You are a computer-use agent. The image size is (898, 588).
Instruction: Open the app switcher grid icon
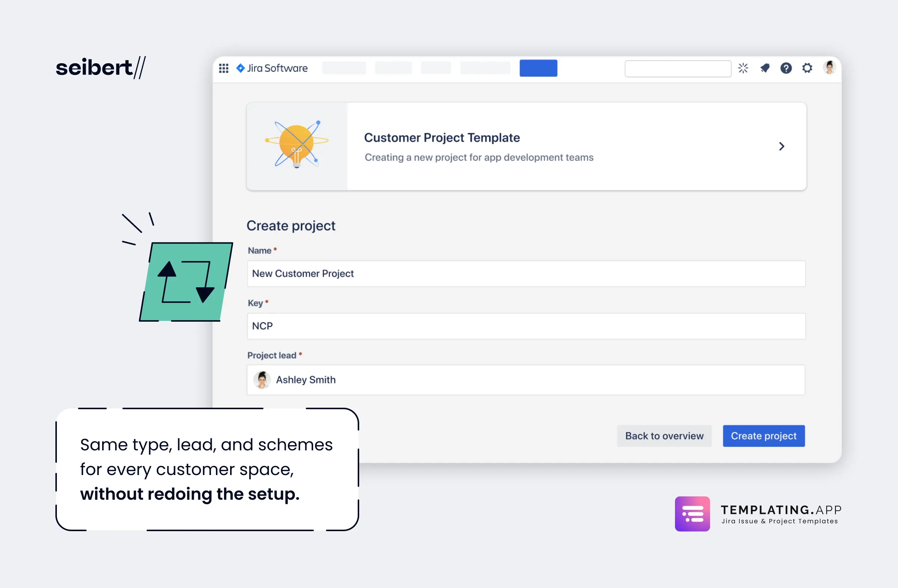click(223, 68)
